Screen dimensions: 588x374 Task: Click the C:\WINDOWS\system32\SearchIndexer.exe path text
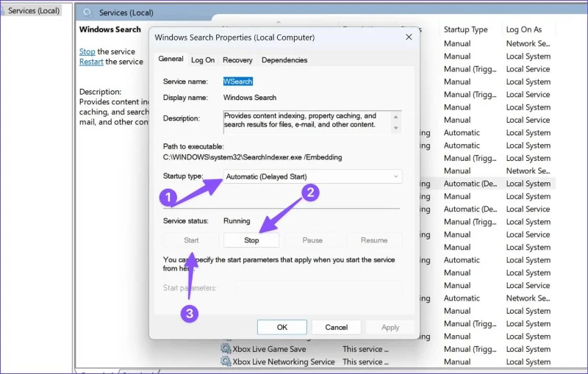[x=252, y=157]
